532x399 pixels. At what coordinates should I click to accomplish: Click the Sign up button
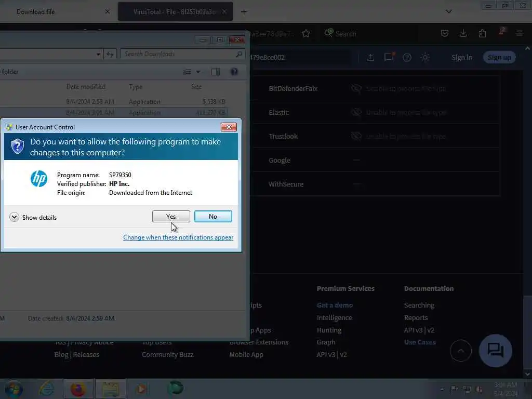click(x=499, y=57)
